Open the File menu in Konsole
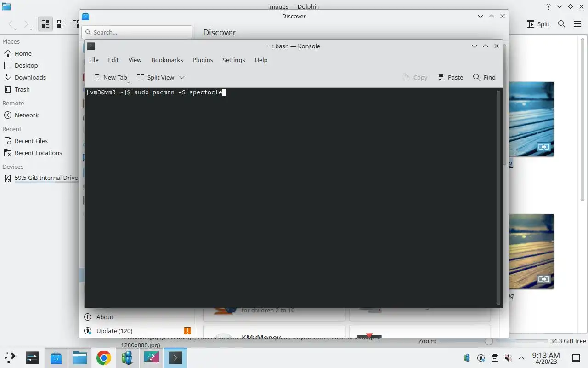588x368 pixels. (94, 60)
